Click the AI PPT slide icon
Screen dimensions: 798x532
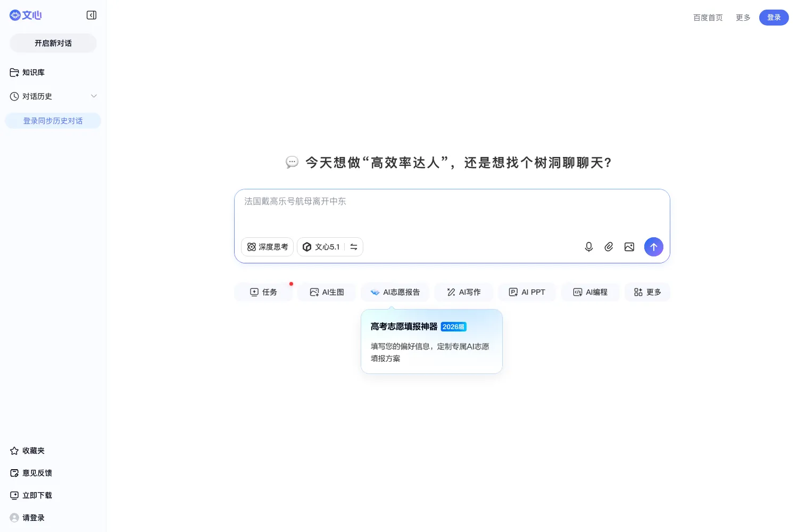(x=513, y=292)
